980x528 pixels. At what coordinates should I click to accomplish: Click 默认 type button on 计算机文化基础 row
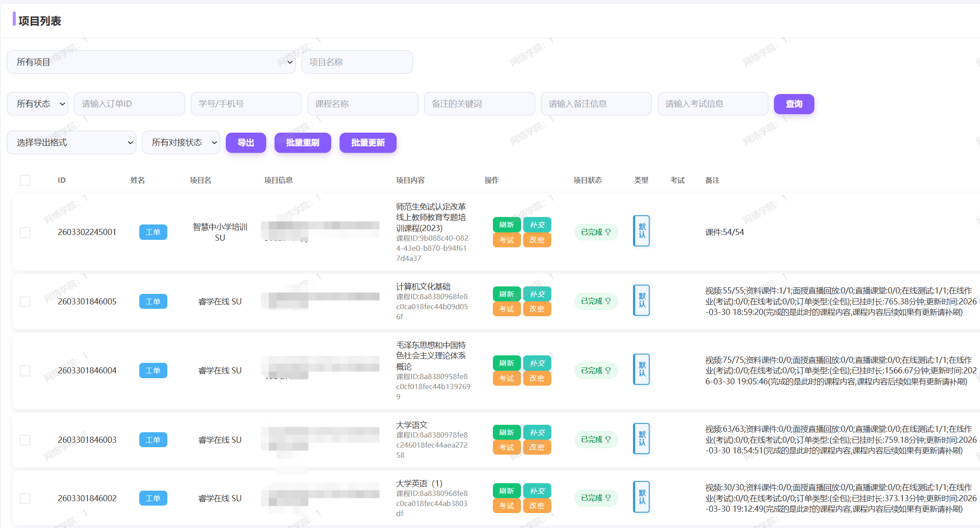pyautogui.click(x=641, y=300)
